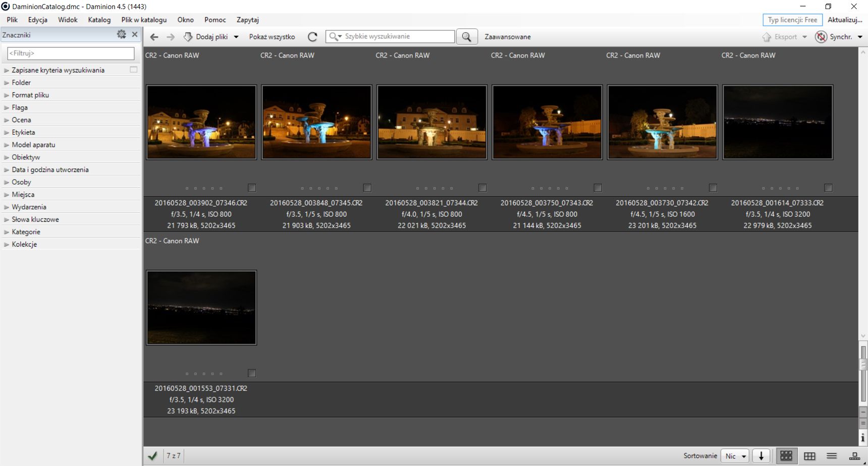
Task: Tick the checkbox for 20160528_003848_07345.CR2
Action: coord(367,188)
